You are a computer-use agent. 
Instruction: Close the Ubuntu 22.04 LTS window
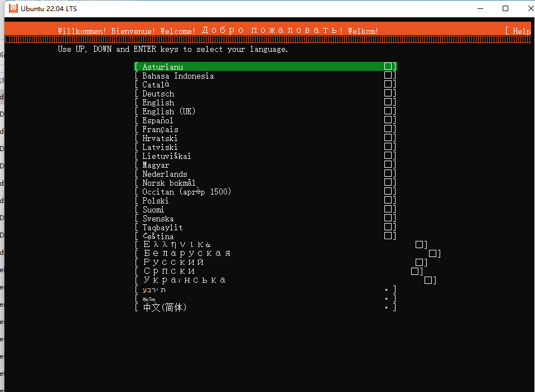531,8
